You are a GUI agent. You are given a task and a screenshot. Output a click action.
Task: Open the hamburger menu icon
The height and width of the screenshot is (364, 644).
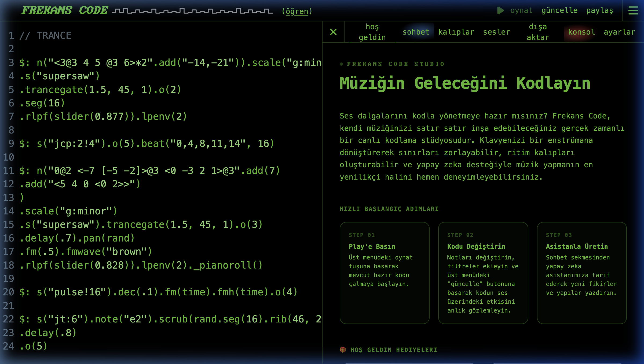(x=633, y=11)
